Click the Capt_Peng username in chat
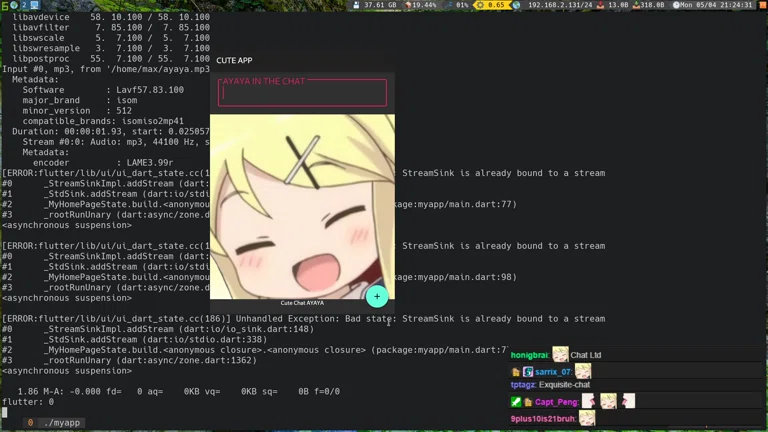768x432 pixels. coord(556,402)
